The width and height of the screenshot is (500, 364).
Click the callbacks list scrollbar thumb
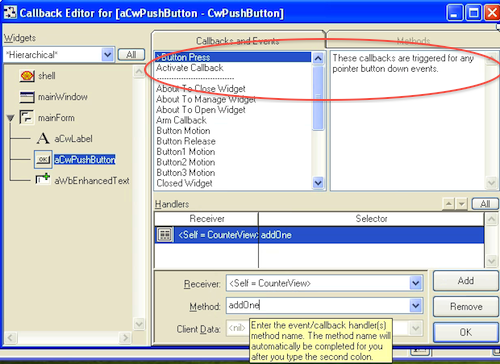(x=318, y=98)
